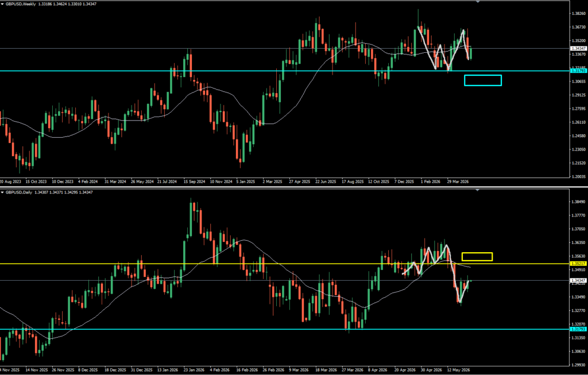
Task: Click the 27 Apr 2025 date on Weekly timeline
Action: (300, 181)
